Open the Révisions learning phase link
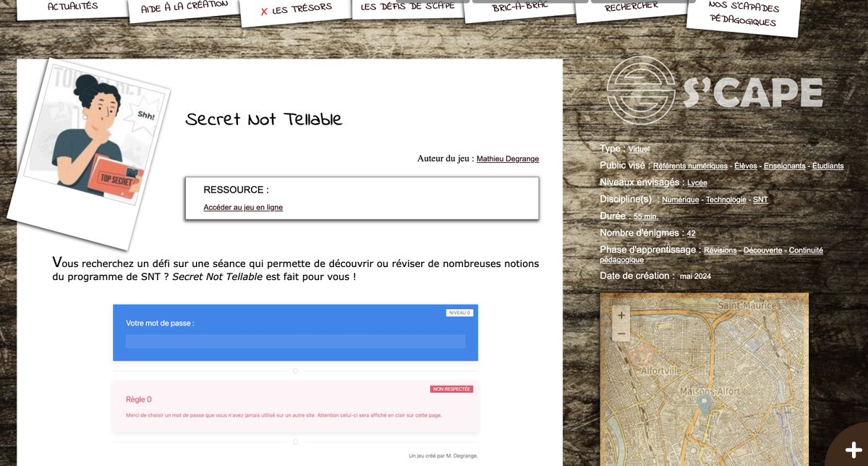This screenshot has width=868, height=466. click(x=720, y=250)
